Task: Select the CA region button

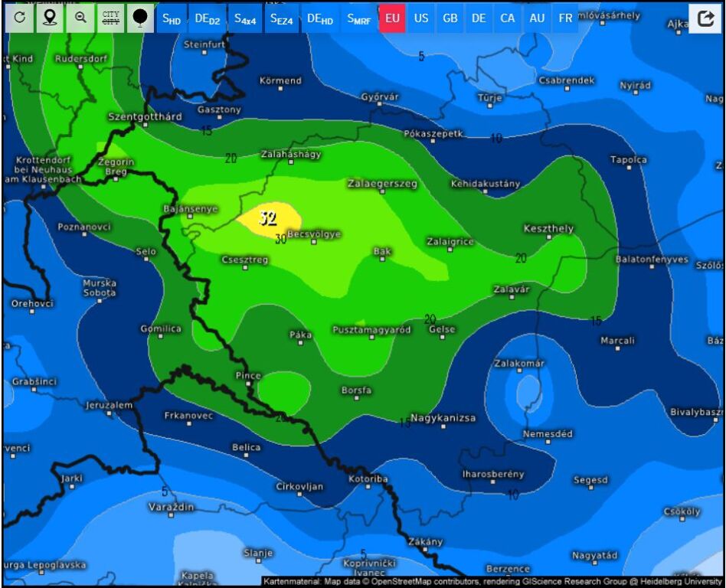Action: [x=508, y=18]
